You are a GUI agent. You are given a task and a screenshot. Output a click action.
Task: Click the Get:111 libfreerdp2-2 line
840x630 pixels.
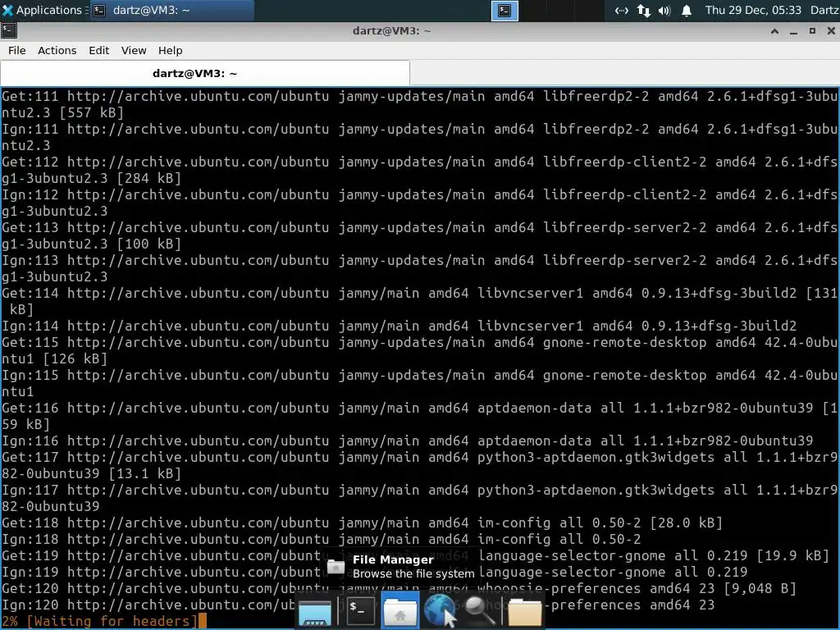click(419, 104)
